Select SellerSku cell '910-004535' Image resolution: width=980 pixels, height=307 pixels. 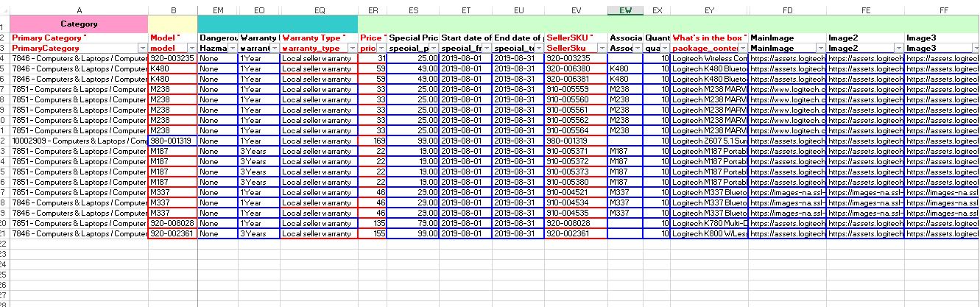577,213
